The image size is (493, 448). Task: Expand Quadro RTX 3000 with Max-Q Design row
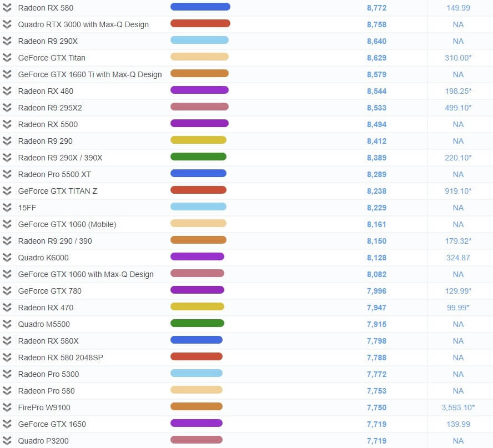point(7,24)
